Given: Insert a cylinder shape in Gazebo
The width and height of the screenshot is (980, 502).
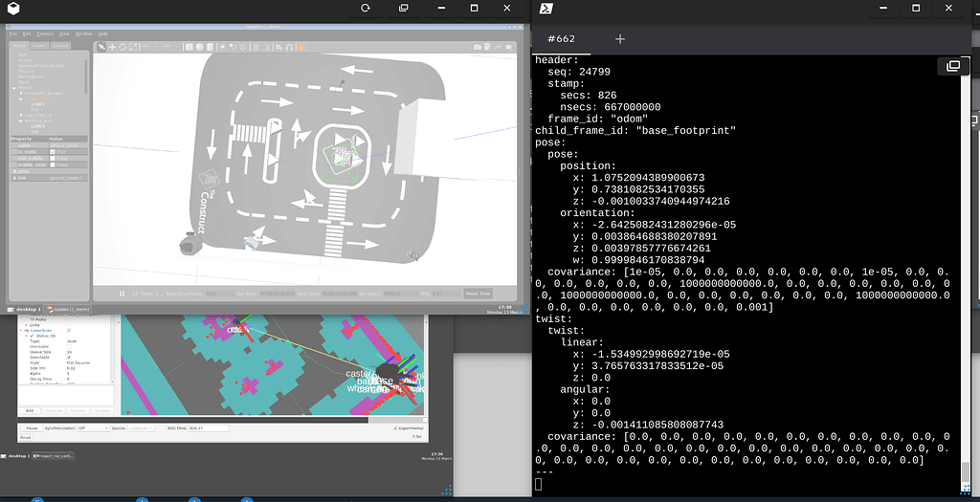Looking at the screenshot, I should [x=210, y=47].
